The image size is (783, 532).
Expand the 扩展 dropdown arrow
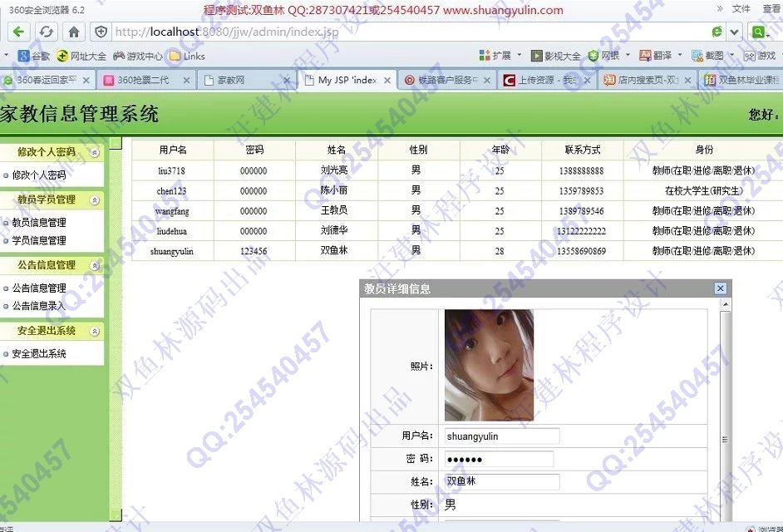(520, 55)
